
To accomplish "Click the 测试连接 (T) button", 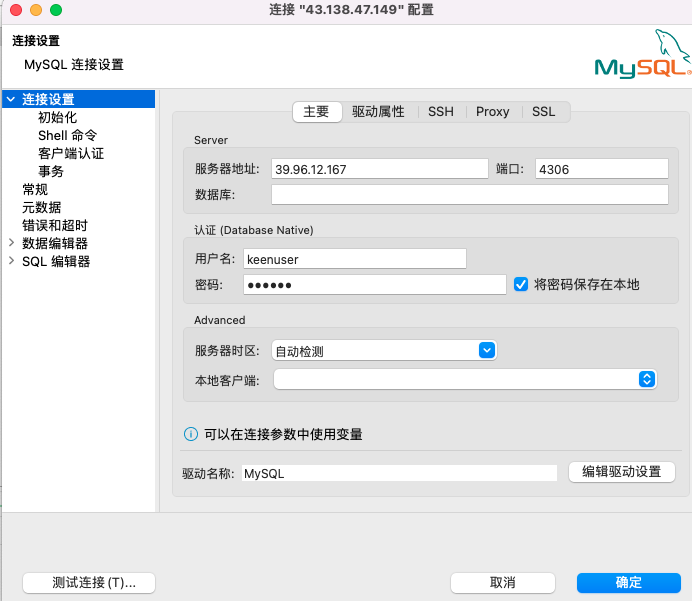I will click(x=89, y=582).
